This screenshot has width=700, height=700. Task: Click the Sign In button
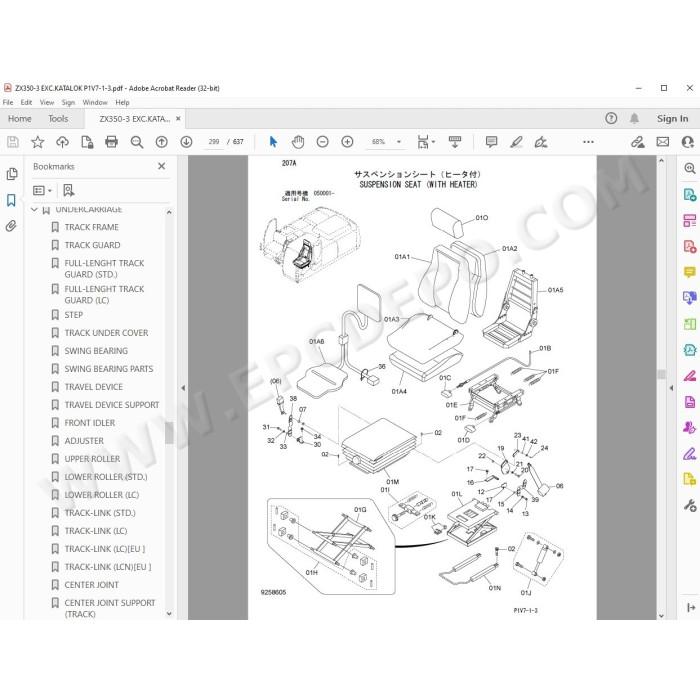point(672,118)
